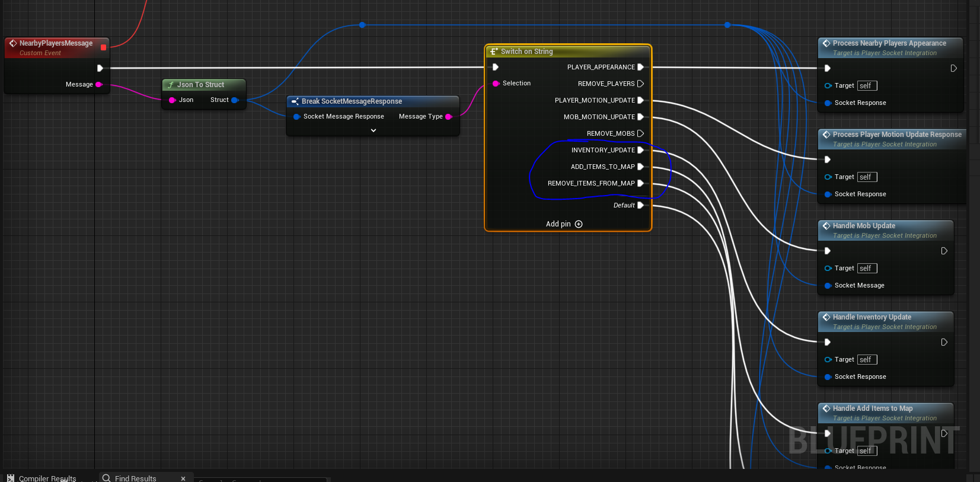
Task: Click Socket Message pin on Handle Mob Update
Action: (x=828, y=286)
